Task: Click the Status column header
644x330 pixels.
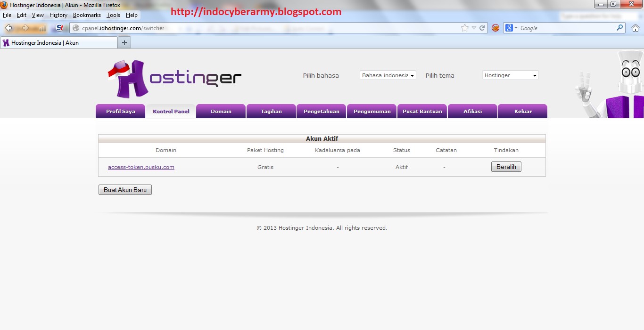Action: [402, 150]
